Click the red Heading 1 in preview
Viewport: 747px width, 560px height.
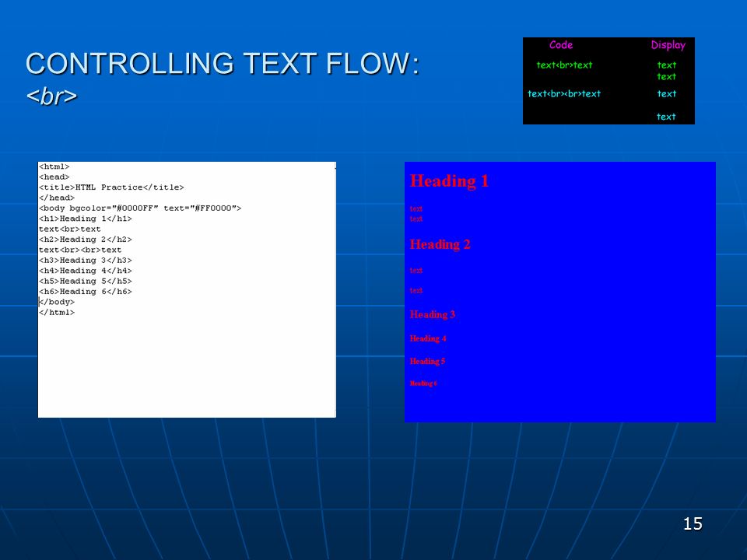(x=449, y=181)
